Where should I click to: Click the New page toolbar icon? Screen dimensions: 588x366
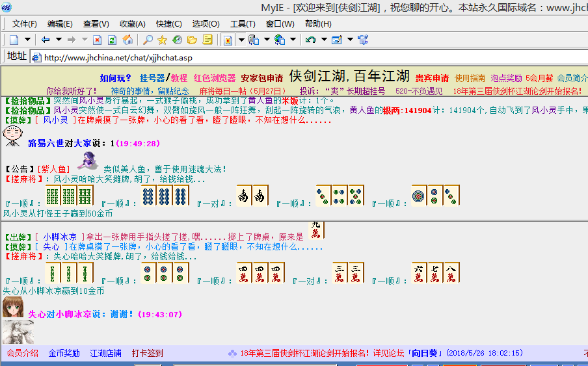[14, 40]
